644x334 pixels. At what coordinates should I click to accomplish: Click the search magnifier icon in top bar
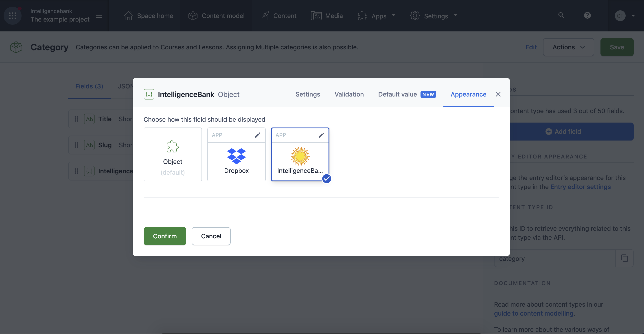561,15
